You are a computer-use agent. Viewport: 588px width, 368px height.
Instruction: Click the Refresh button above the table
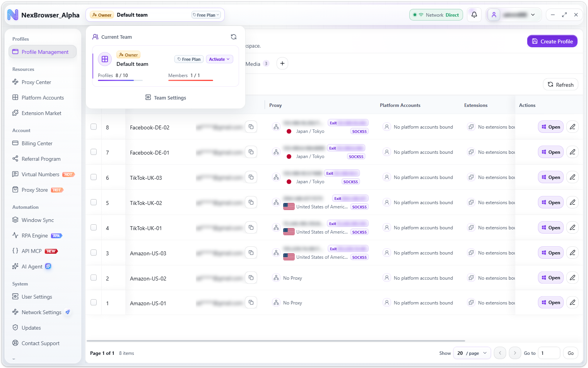point(561,84)
